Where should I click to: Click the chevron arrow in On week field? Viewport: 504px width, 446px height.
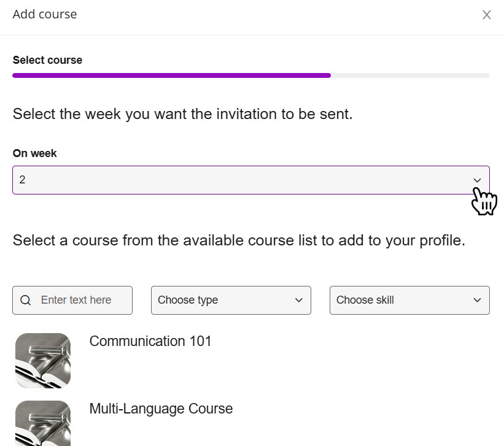[x=477, y=180]
